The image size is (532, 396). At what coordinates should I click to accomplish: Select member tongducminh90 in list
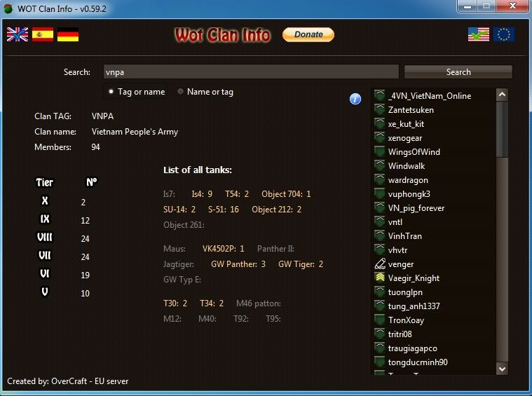[x=418, y=362]
